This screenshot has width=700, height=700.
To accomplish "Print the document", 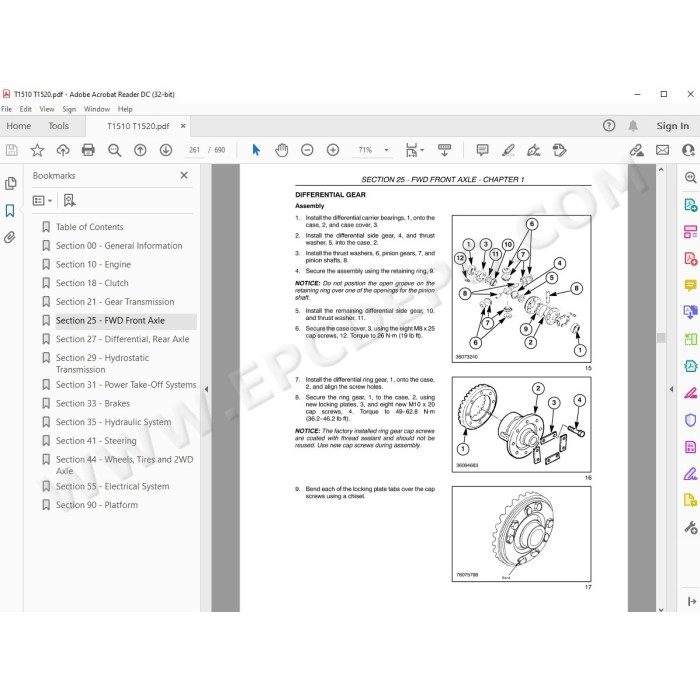I will (88, 150).
